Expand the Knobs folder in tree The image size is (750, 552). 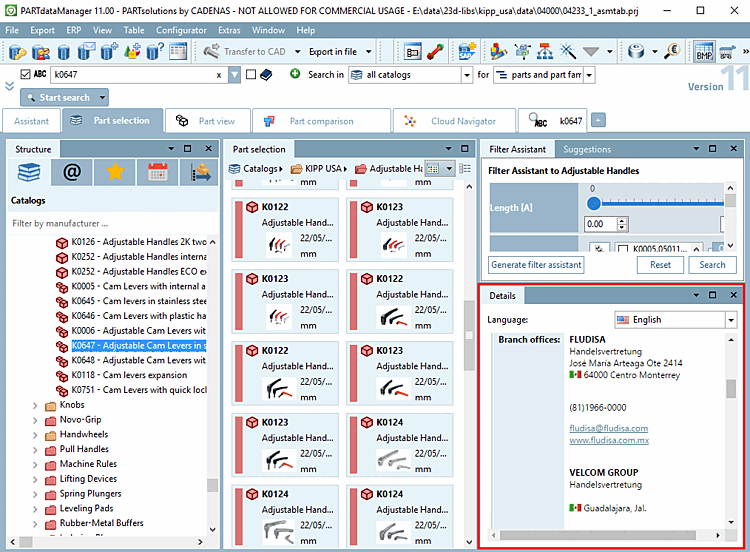35,406
